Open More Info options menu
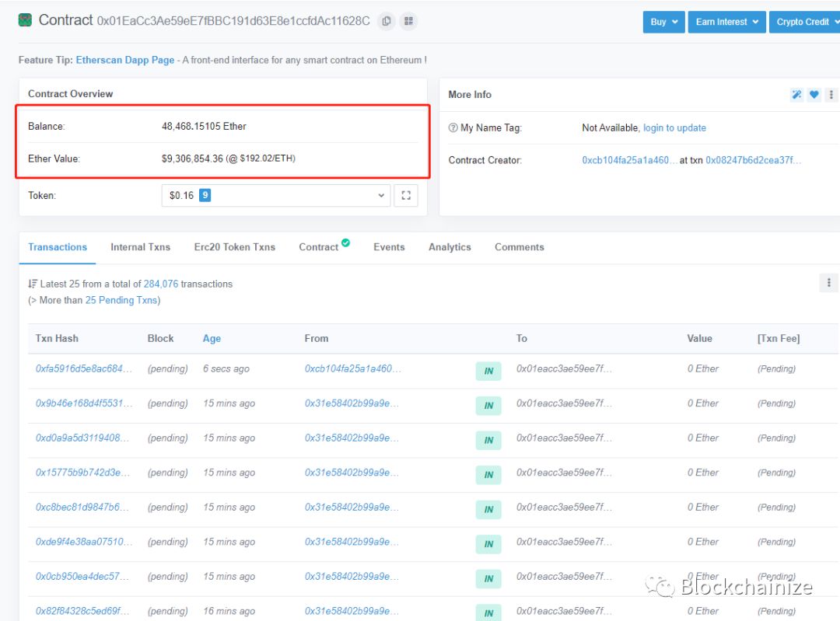This screenshot has width=840, height=621. (831, 95)
